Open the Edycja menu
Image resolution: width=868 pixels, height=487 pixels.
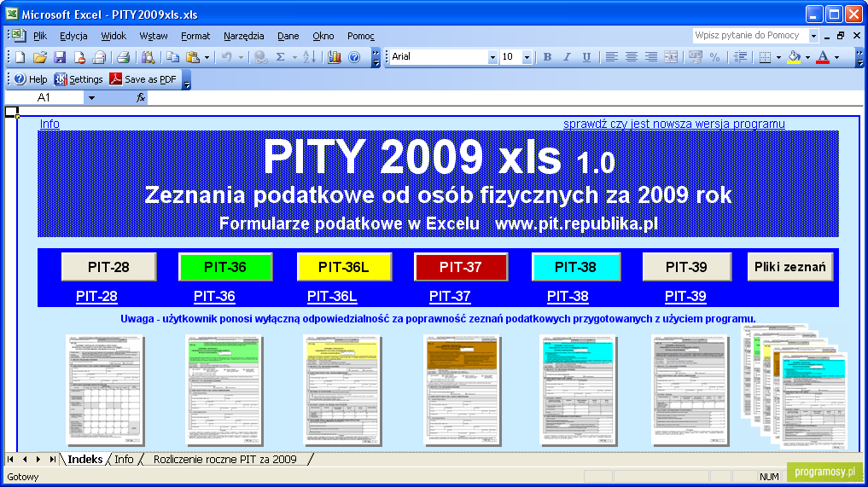click(x=73, y=36)
